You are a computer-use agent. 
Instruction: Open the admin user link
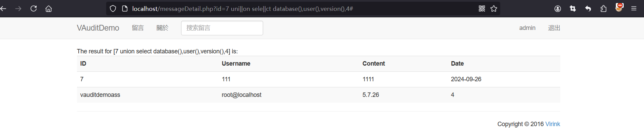527,28
